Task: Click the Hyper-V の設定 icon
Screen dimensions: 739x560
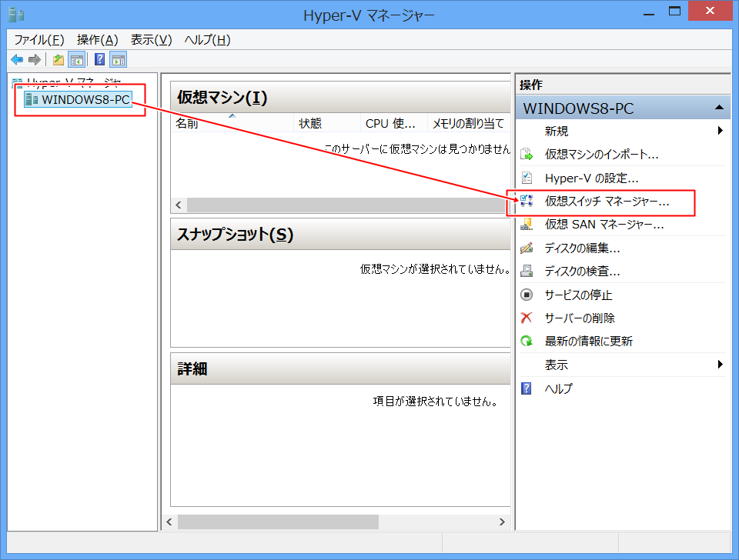Action: (527, 178)
